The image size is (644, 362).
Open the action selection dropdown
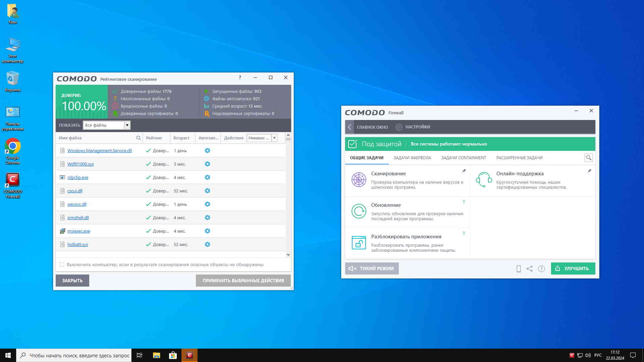[x=274, y=138]
